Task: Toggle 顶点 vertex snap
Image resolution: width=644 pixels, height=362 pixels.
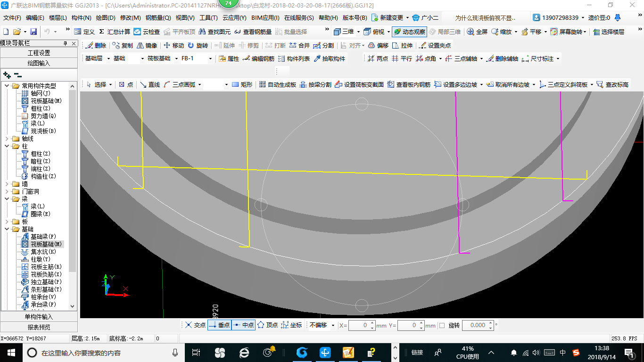Action: pyautogui.click(x=267, y=325)
